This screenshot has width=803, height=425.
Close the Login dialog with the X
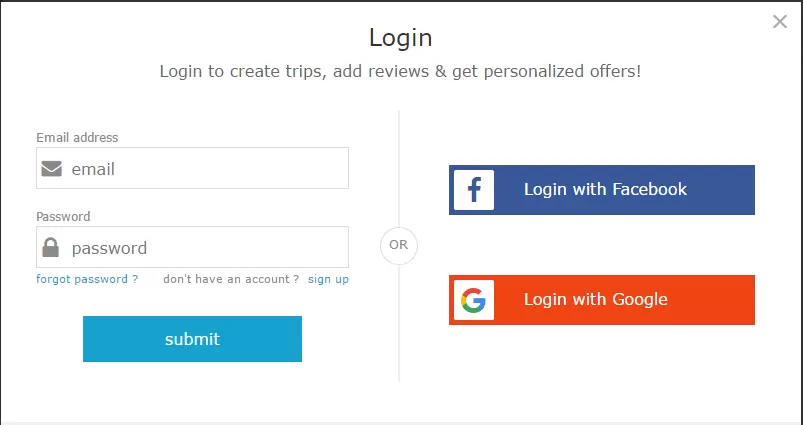point(779,22)
